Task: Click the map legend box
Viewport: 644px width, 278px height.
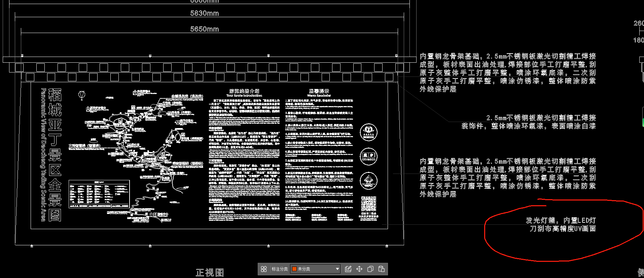Action: 99,194
